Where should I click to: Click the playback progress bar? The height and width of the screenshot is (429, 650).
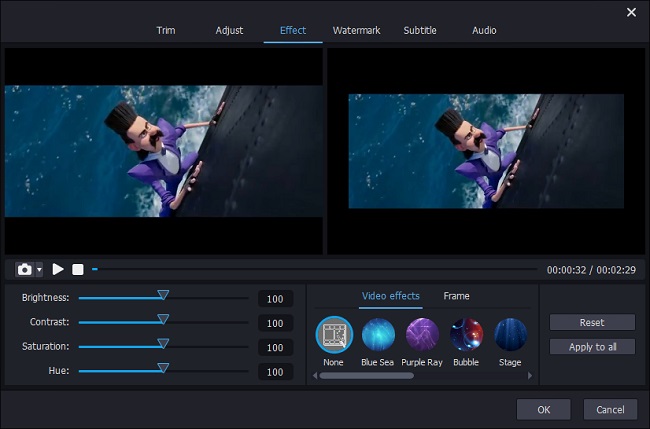[315, 269]
